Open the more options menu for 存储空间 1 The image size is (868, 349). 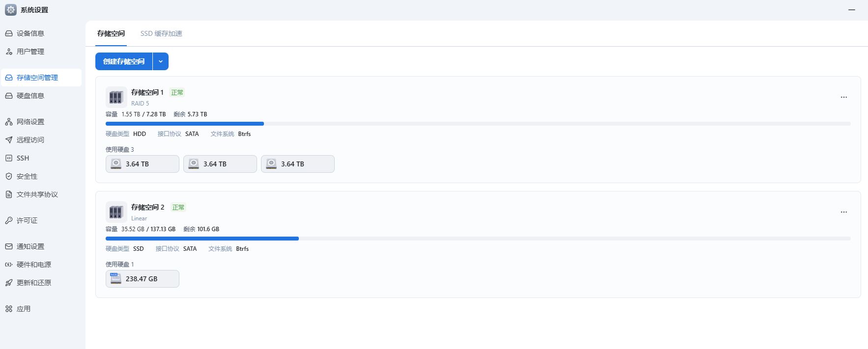tap(843, 97)
